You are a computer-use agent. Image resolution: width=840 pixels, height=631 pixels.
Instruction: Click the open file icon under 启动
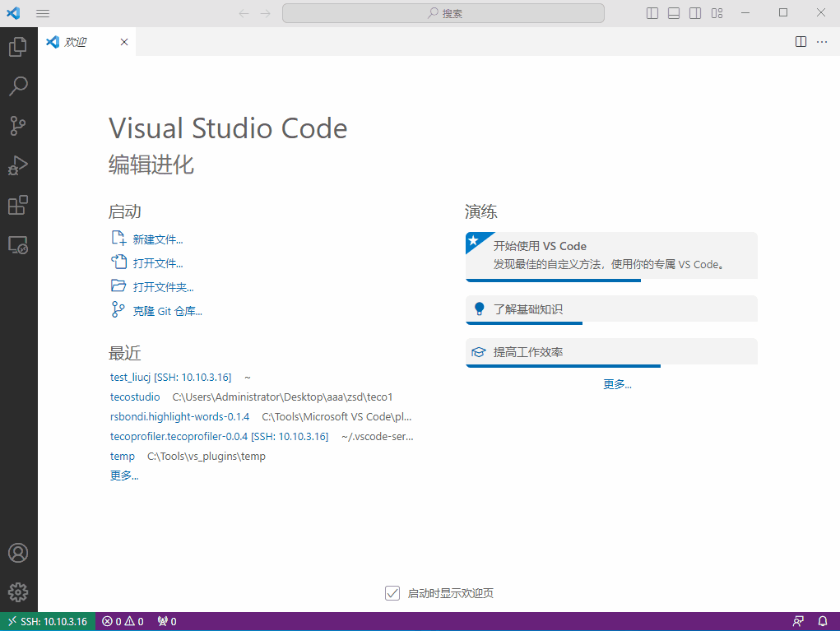[x=118, y=262]
